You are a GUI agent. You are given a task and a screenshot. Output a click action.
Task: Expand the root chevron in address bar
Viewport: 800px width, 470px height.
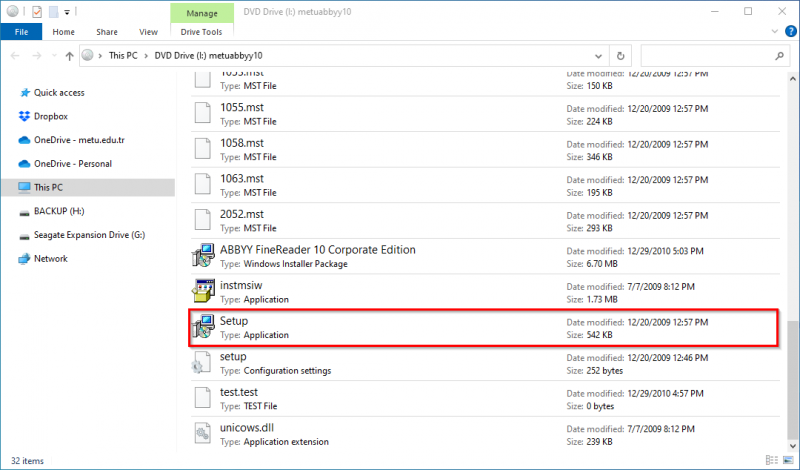point(101,56)
